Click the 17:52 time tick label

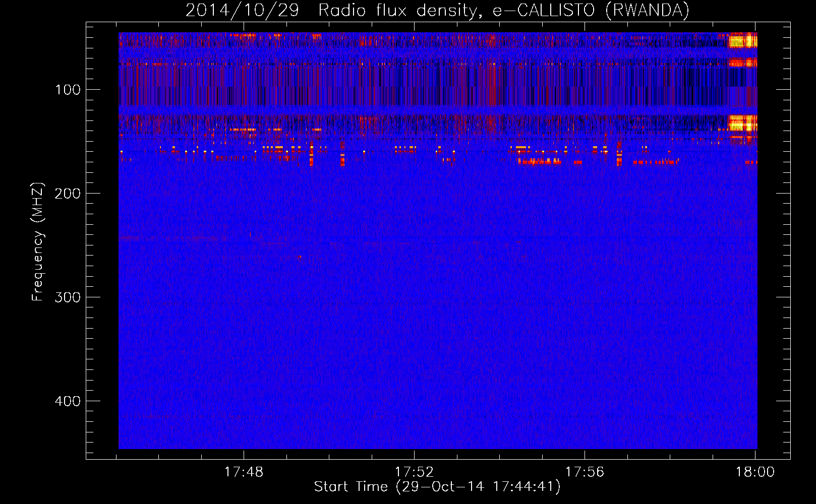[414, 472]
